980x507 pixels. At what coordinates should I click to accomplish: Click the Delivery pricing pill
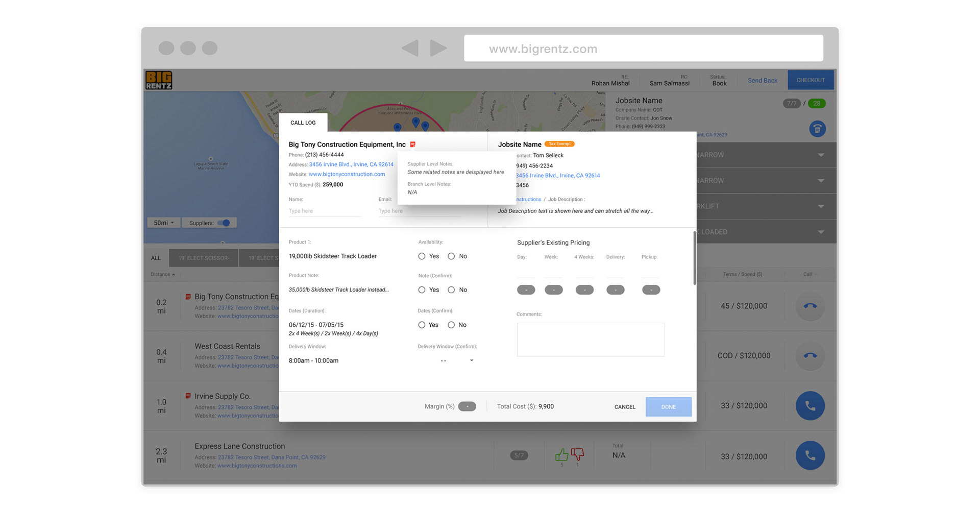coord(615,290)
